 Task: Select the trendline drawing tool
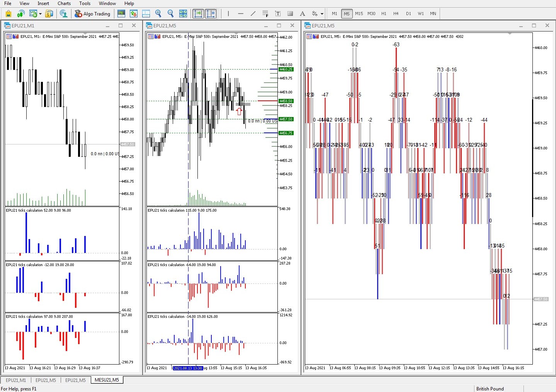pyautogui.click(x=253, y=14)
